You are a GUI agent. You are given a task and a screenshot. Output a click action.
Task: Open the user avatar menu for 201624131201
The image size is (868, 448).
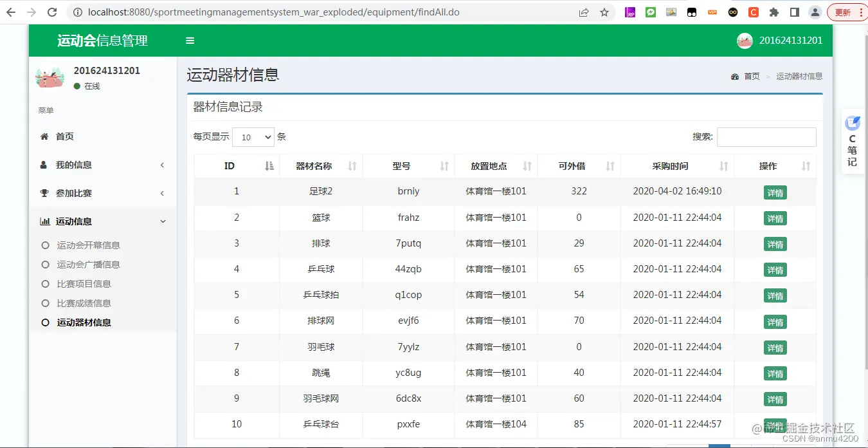(x=745, y=40)
